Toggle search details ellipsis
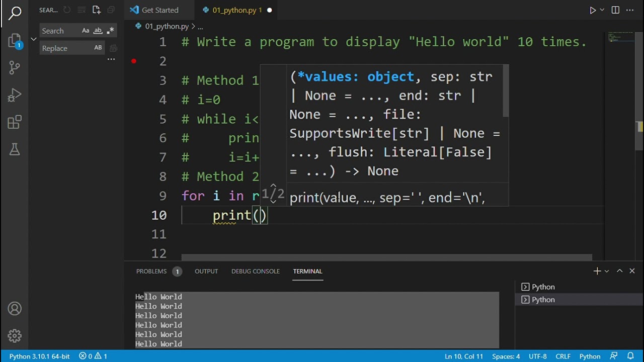The image size is (644, 362). (111, 59)
